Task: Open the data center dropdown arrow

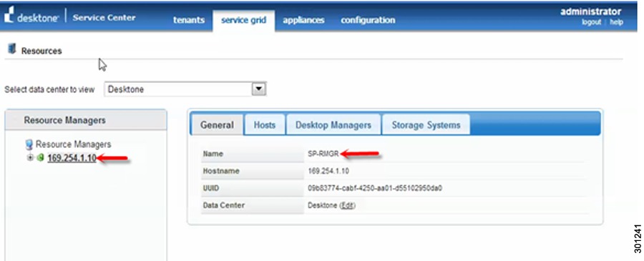Action: [259, 89]
